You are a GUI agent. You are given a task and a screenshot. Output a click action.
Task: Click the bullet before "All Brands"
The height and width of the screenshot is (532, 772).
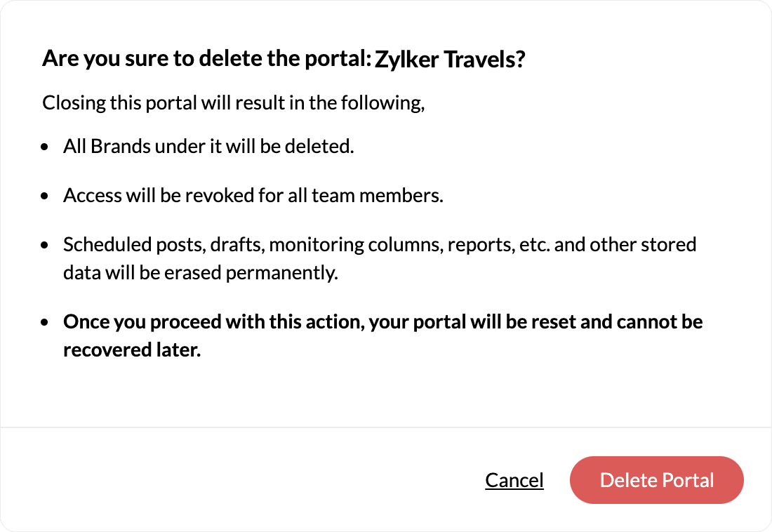46,148
